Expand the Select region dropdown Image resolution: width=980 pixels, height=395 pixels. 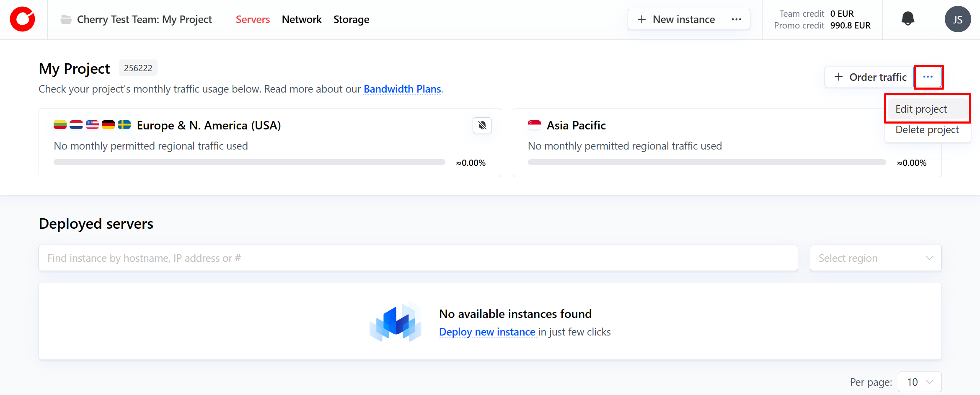coord(875,258)
